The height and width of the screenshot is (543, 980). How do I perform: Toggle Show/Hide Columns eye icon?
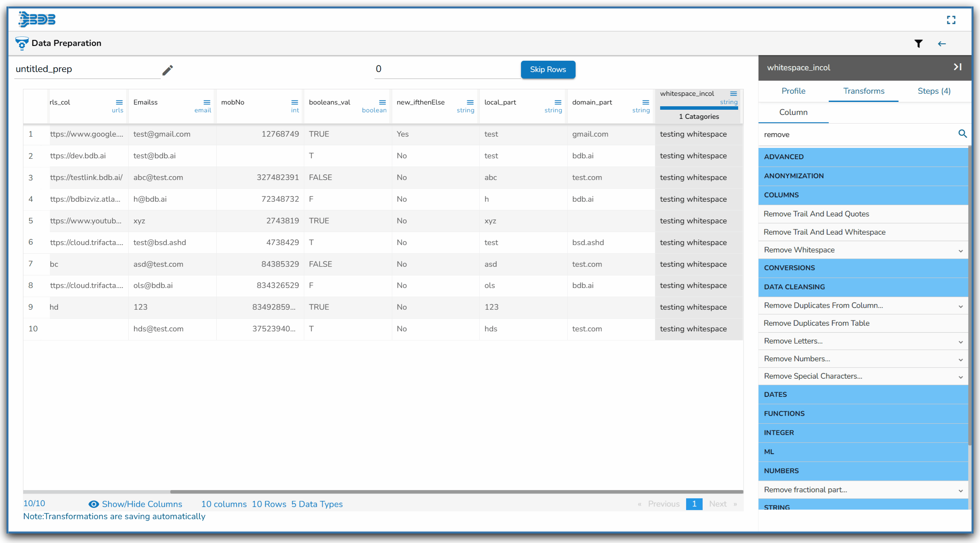[94, 504]
